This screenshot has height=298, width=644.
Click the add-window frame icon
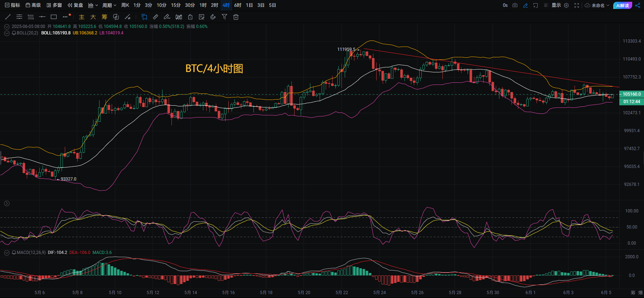tap(536, 5)
